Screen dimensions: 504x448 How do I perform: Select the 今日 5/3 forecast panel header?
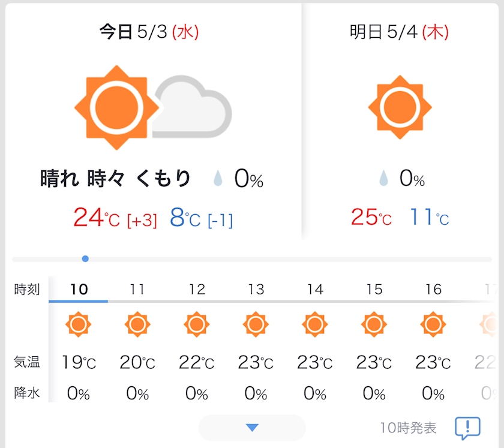(149, 32)
